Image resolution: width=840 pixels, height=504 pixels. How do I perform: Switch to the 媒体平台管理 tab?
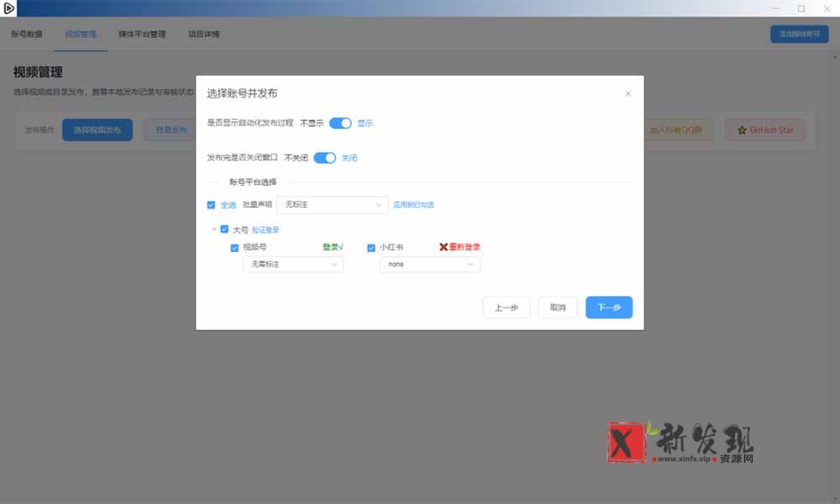click(x=142, y=34)
